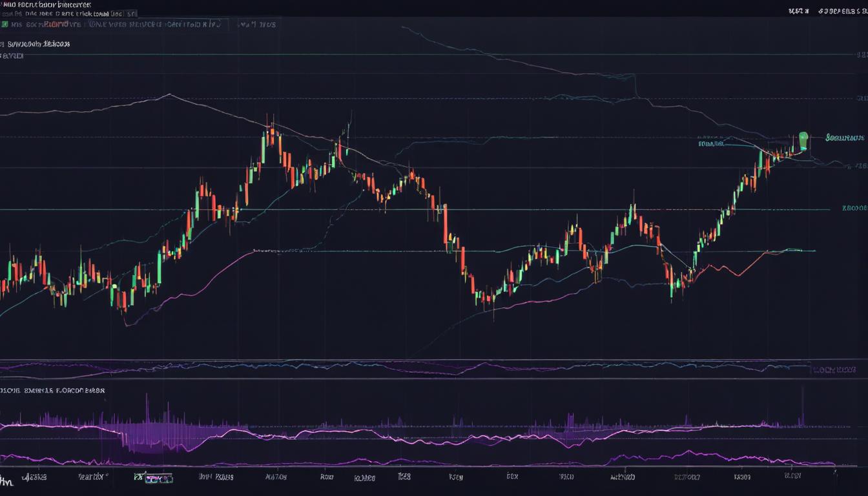Screen dimensions: 868x496
Task: Select the green indicator icon in the toolbar
Action: coord(4,24)
